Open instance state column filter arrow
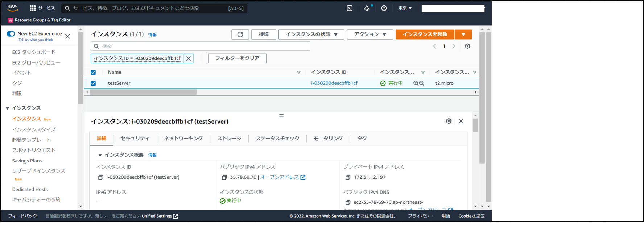644x235 pixels. coord(423,72)
